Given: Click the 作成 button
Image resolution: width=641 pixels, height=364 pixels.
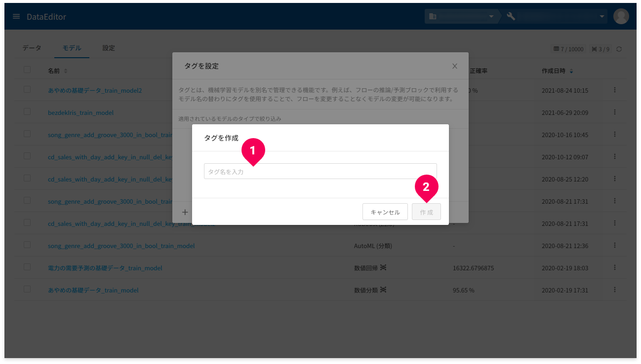Looking at the screenshot, I should tap(426, 212).
